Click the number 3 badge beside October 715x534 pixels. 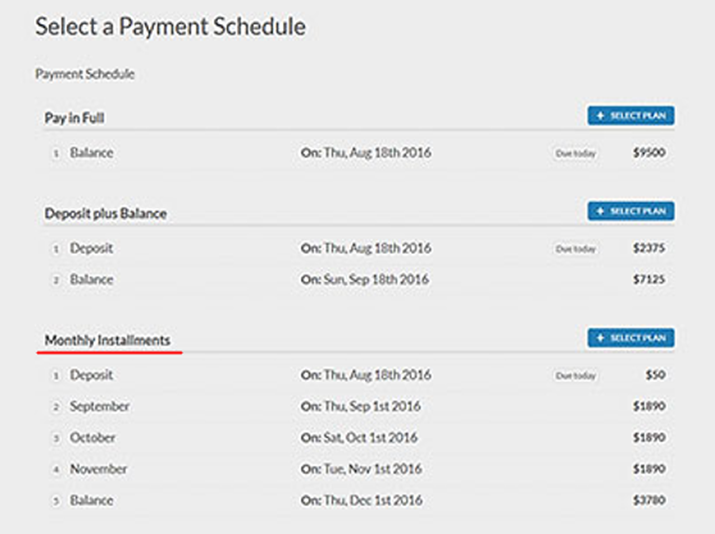pos(56,438)
